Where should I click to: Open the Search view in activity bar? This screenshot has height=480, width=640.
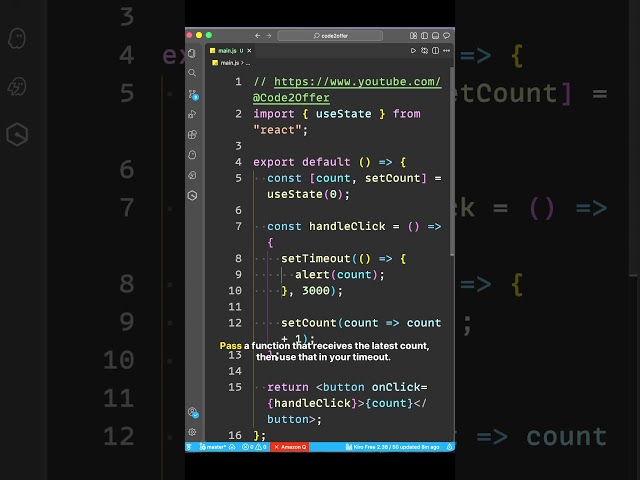[192, 73]
